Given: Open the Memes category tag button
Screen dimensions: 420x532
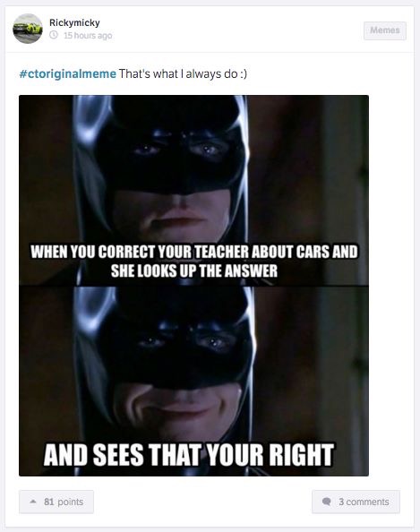Looking at the screenshot, I should (385, 30).
